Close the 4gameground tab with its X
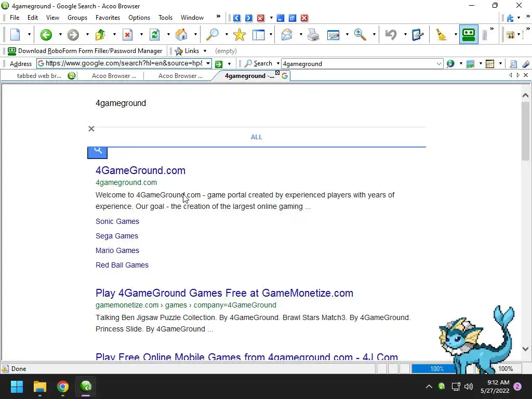Screen dimensions: 532x399 [277, 73]
